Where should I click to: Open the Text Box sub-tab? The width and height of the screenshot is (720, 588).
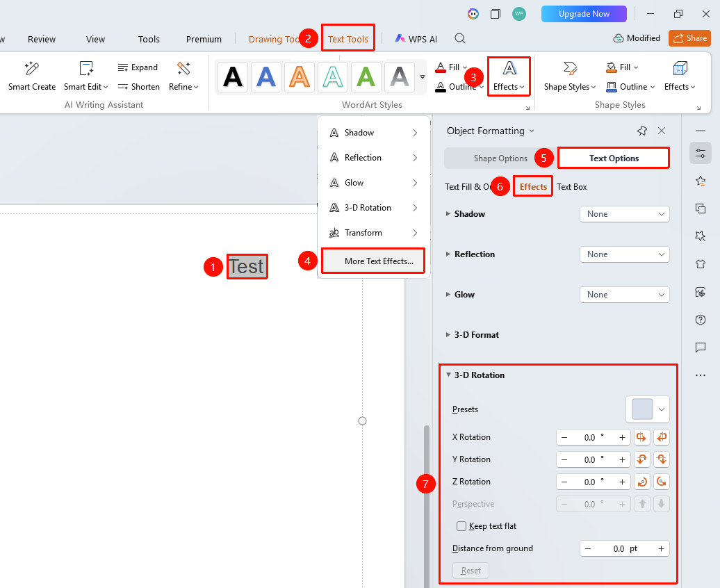(x=572, y=187)
